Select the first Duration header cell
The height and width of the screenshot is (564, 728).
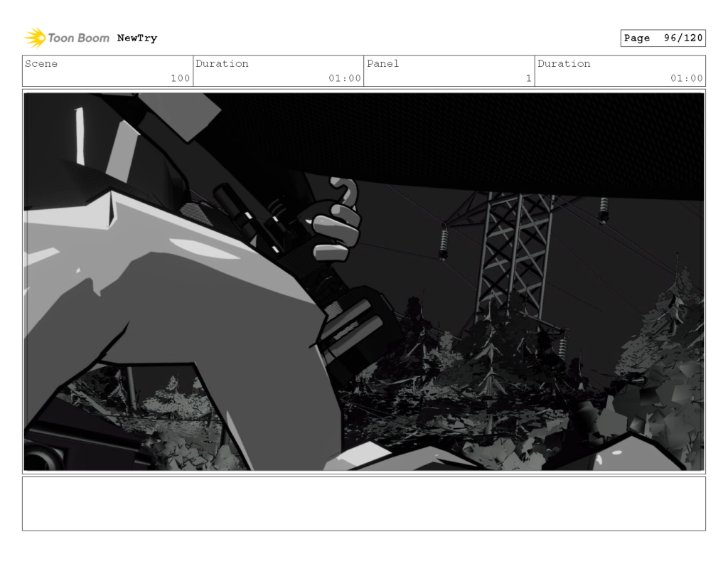223,63
